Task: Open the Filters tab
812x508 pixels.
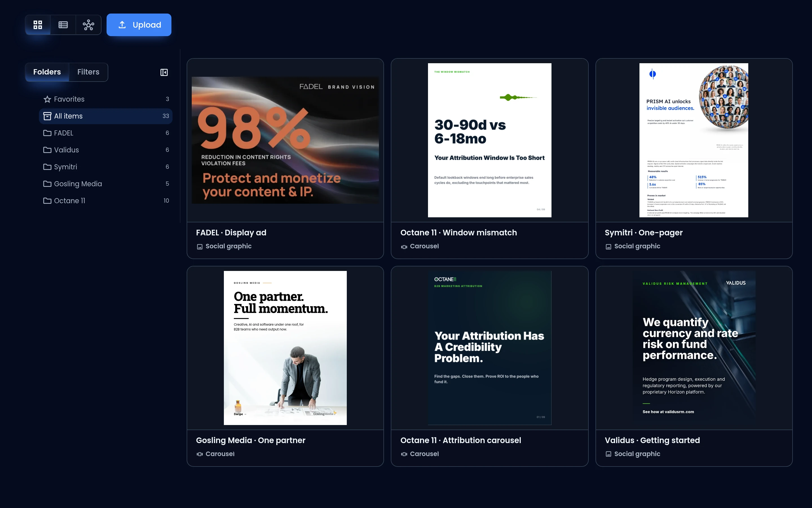Action: point(88,72)
